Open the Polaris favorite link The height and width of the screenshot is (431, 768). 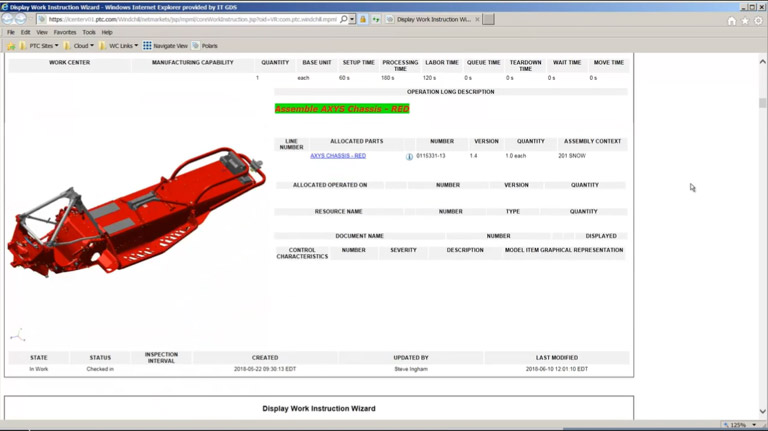click(205, 46)
